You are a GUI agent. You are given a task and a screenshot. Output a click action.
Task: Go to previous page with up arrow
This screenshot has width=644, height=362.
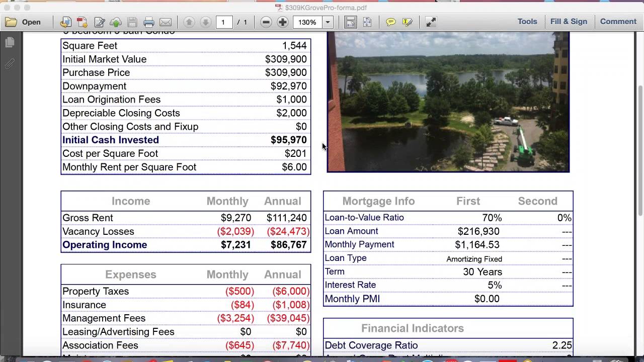pyautogui.click(x=189, y=22)
